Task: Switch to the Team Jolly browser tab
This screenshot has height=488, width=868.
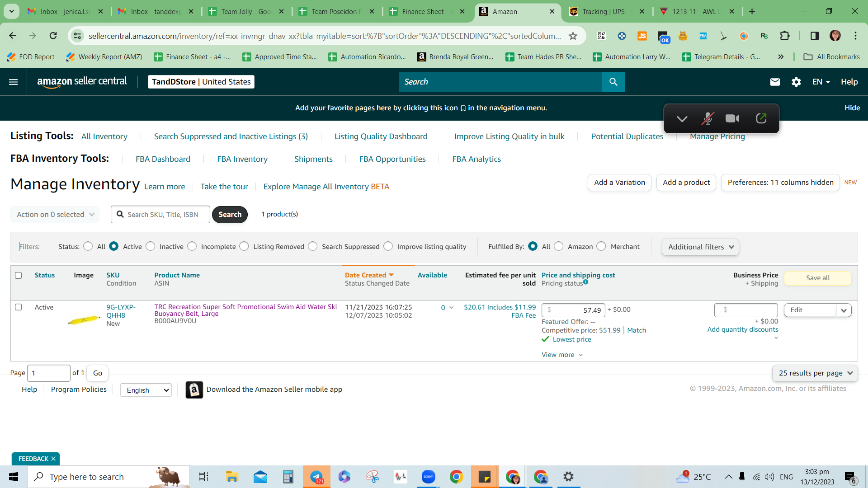Action: 246,11
